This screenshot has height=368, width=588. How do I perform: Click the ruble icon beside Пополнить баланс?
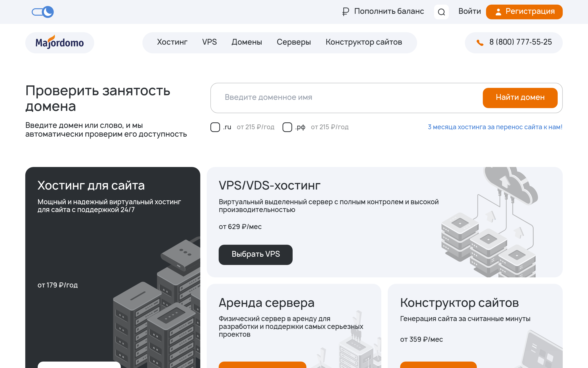point(345,12)
